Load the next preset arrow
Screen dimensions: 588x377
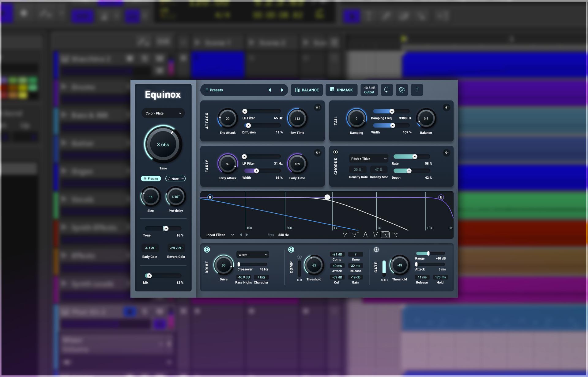point(282,90)
